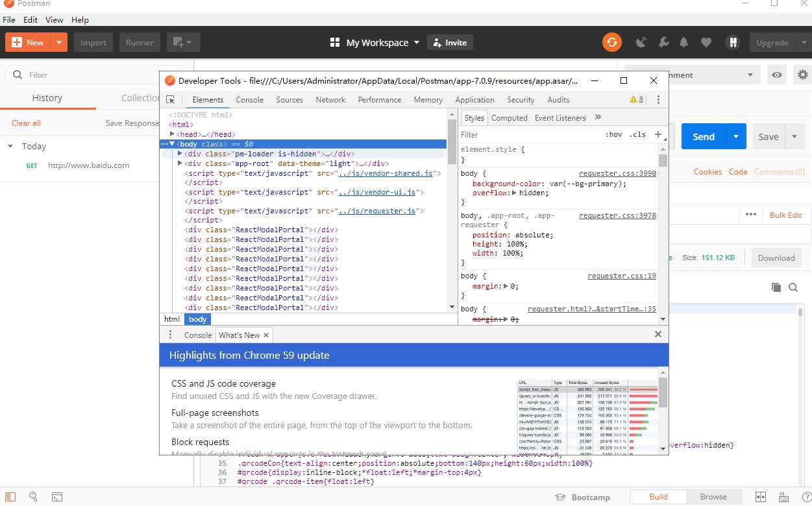Click the orange sync status icon
This screenshot has height=506, width=812.
click(x=611, y=42)
